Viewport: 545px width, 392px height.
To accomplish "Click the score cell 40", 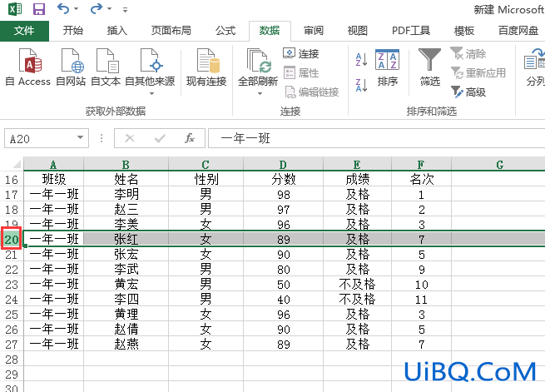I will [x=283, y=300].
